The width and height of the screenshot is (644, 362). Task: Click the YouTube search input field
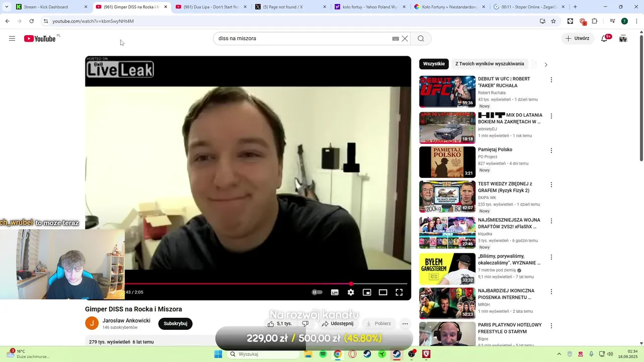(x=303, y=39)
